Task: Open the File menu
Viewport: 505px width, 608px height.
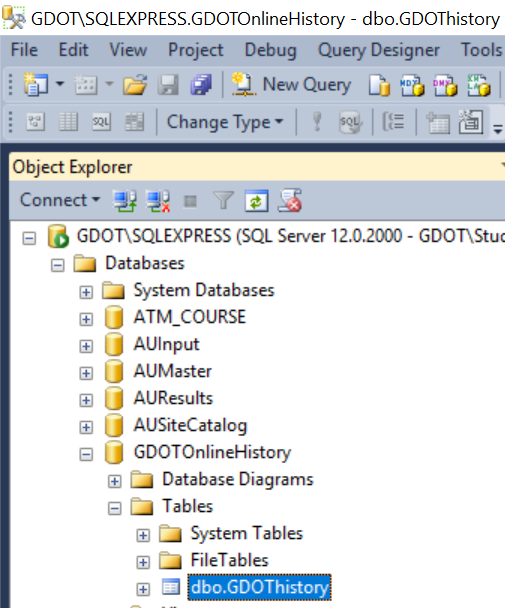Action: 24,50
